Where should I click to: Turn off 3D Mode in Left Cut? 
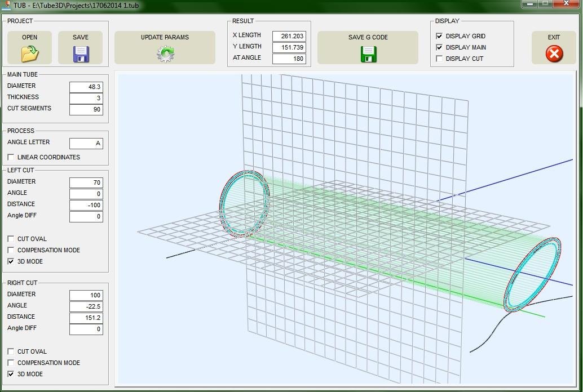coord(10,261)
